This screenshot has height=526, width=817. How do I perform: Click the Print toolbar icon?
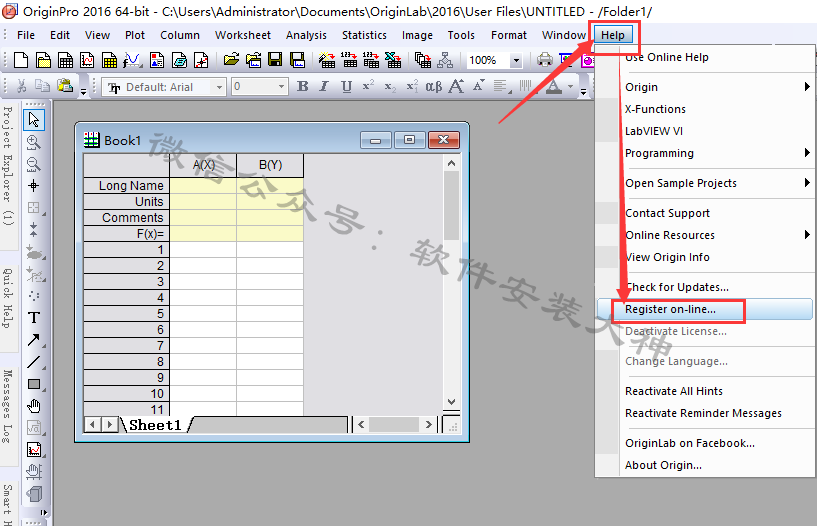(x=544, y=60)
